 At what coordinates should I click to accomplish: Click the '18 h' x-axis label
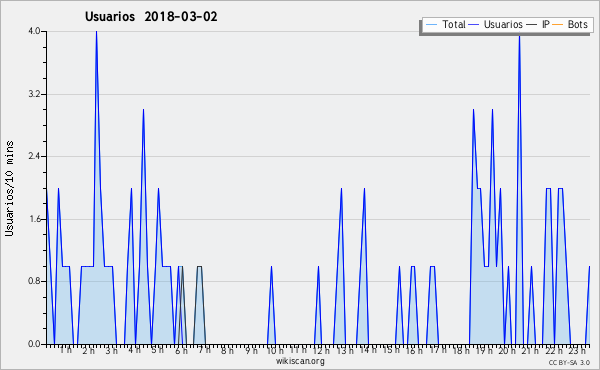[x=461, y=351]
